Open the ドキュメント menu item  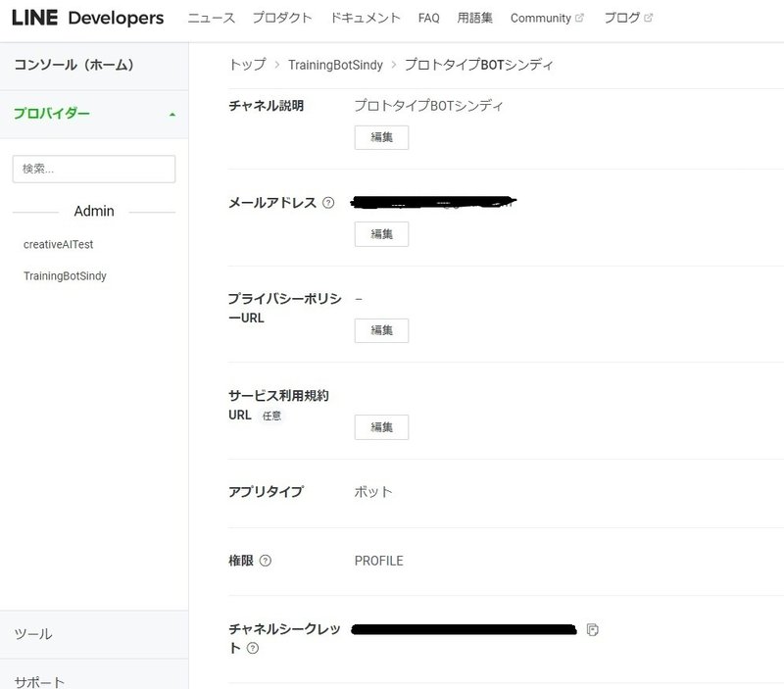tap(365, 18)
